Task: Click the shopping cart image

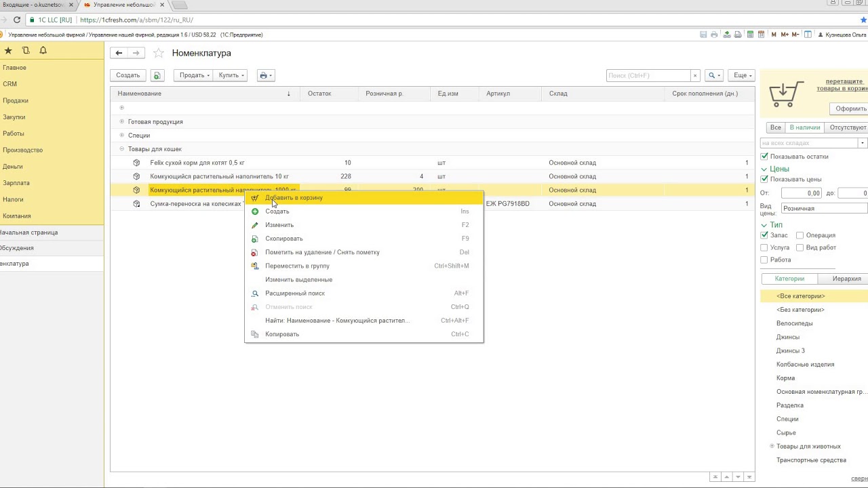Action: pyautogui.click(x=787, y=94)
